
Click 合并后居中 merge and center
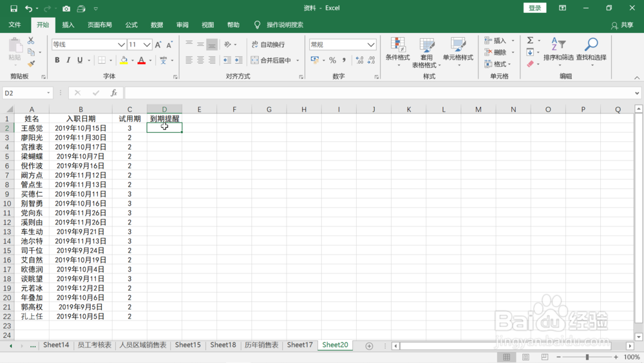[x=270, y=60]
